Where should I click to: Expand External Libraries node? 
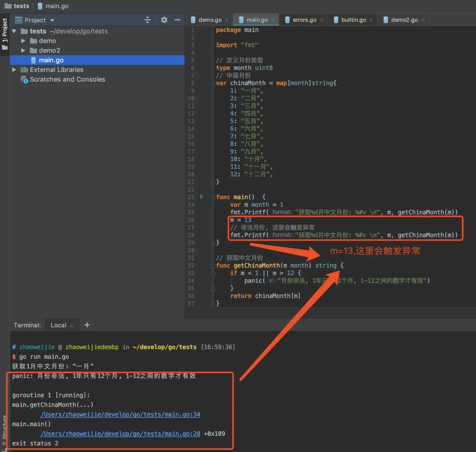tap(14, 70)
